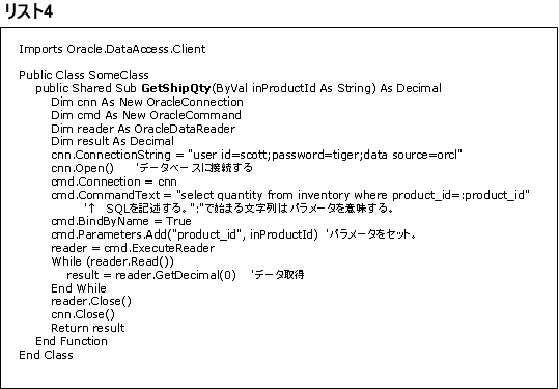This screenshot has width=559, height=389.
Task: Click the SQLを記述する comment line
Action: pyautogui.click(x=239, y=209)
